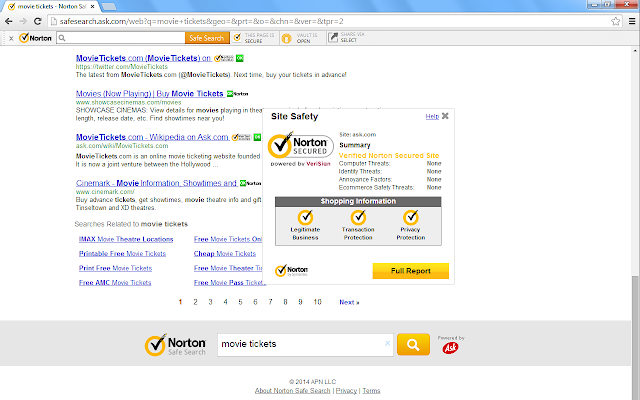Viewport: 640px width, 400px height.
Task: Open the MovieTickets.com Twitter result link
Action: pyautogui.click(x=143, y=58)
